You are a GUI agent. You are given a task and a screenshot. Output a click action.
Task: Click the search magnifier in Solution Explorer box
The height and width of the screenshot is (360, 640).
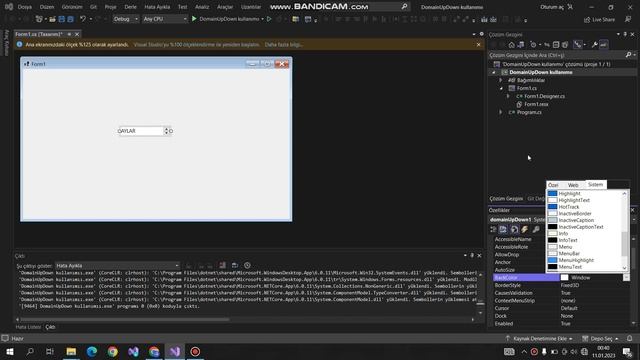click(x=629, y=55)
